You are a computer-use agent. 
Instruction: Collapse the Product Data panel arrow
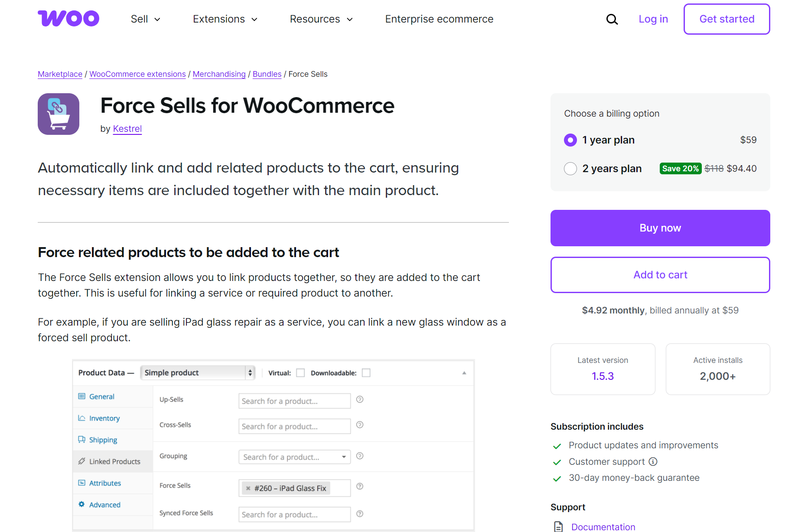point(464,373)
